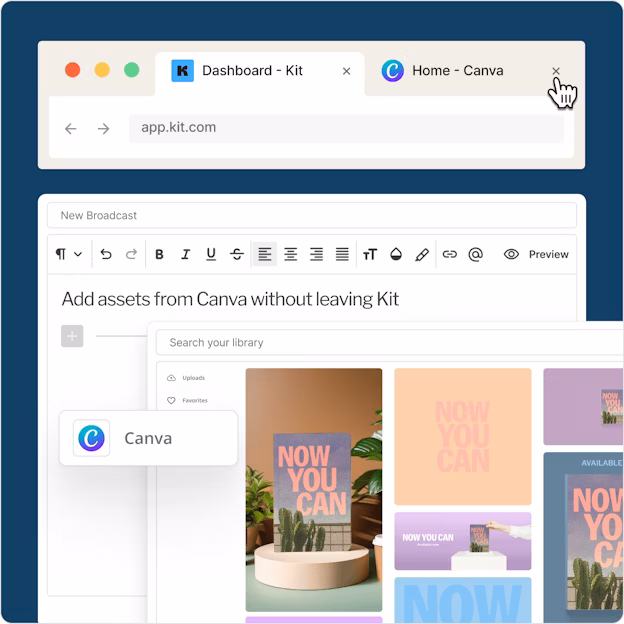The image size is (624, 624).
Task: Toggle right text alignment
Action: click(x=316, y=255)
